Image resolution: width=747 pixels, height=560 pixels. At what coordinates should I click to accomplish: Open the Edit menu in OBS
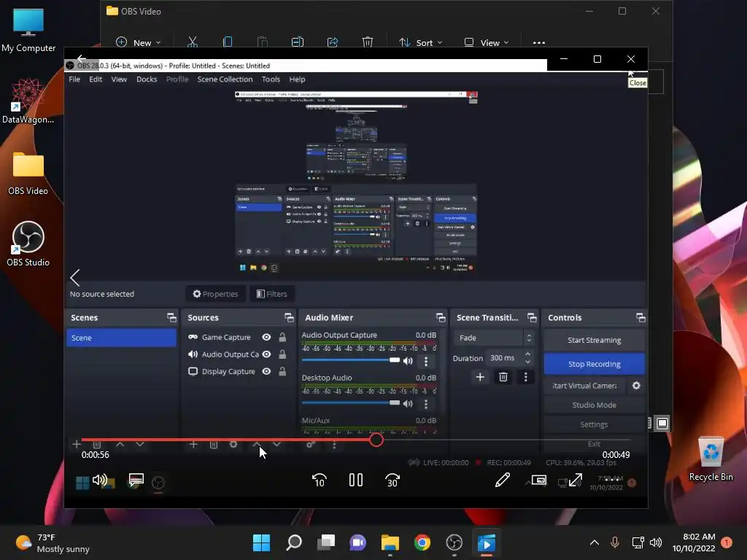[96, 79]
